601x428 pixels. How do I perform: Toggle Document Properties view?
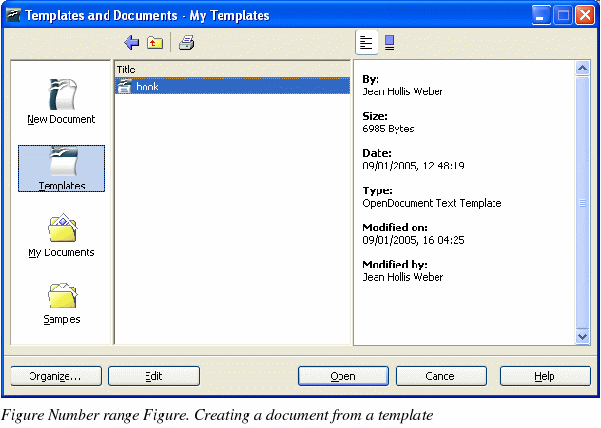point(367,42)
